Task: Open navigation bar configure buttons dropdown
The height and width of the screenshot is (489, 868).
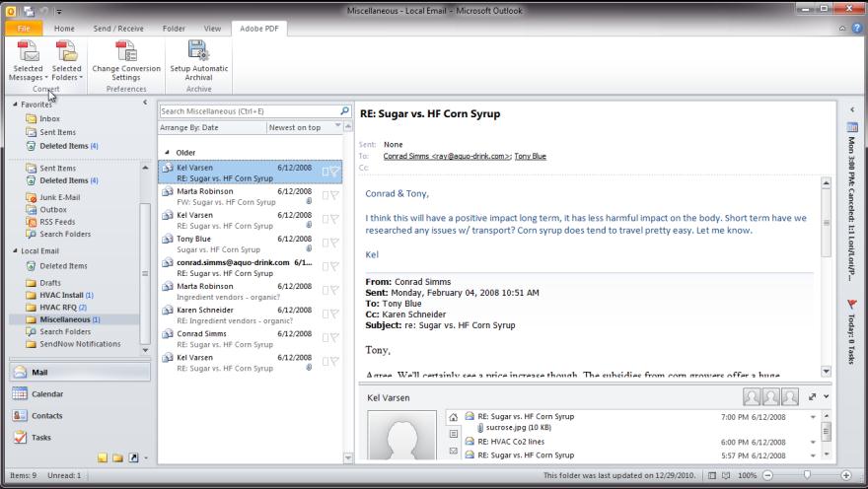Action: 146,458
